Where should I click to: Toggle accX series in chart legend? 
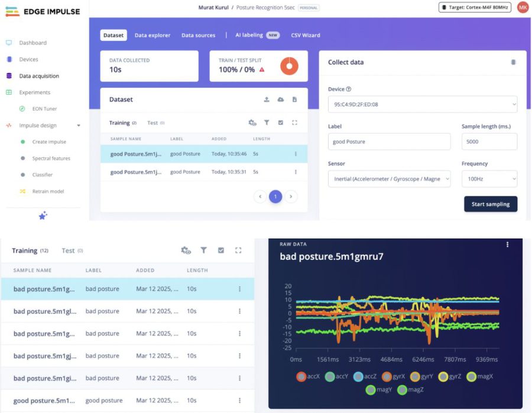(308, 376)
